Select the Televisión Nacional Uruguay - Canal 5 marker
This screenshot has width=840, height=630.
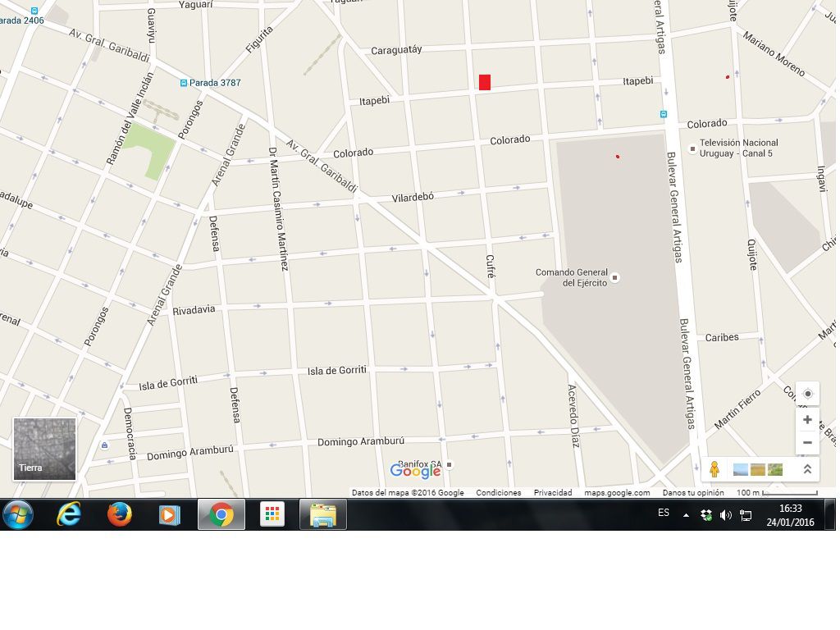point(692,148)
